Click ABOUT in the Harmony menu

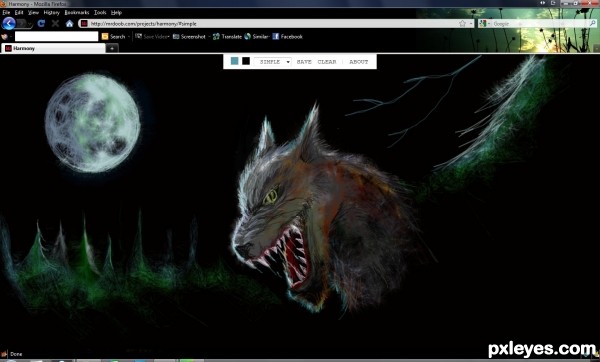pyautogui.click(x=359, y=62)
